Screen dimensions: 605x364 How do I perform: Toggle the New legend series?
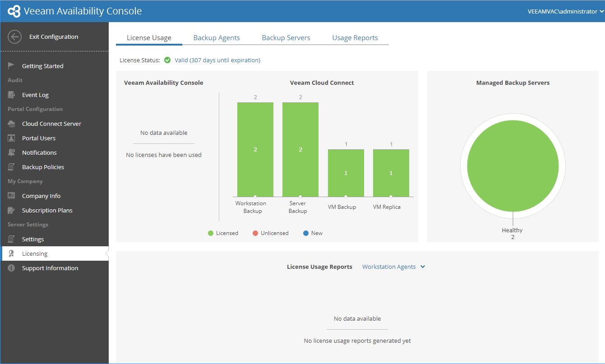[313, 233]
